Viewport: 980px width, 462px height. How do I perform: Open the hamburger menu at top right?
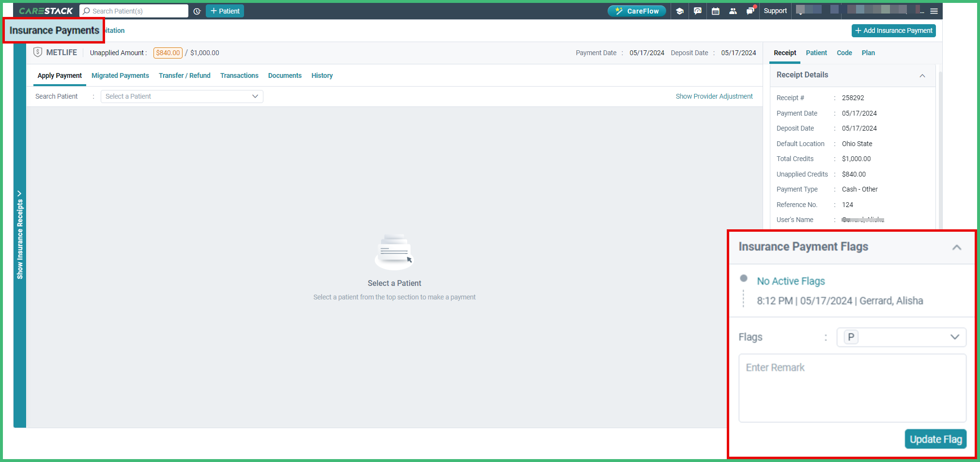934,11
